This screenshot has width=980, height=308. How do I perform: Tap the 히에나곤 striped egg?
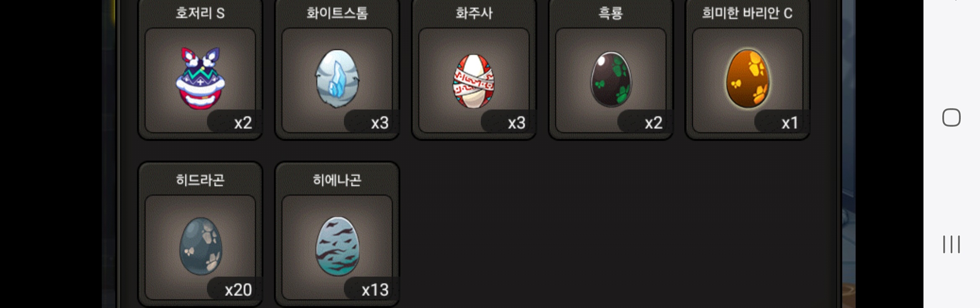tap(337, 246)
